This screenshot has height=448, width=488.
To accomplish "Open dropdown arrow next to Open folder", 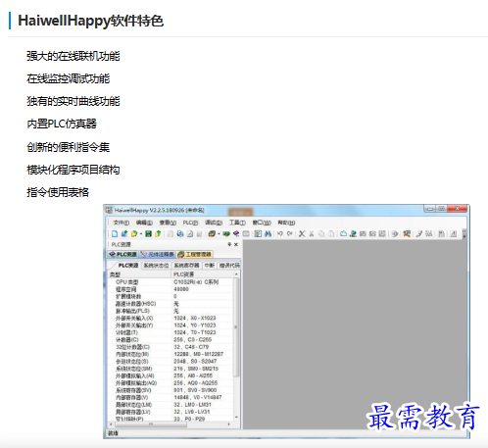I will click(141, 234).
